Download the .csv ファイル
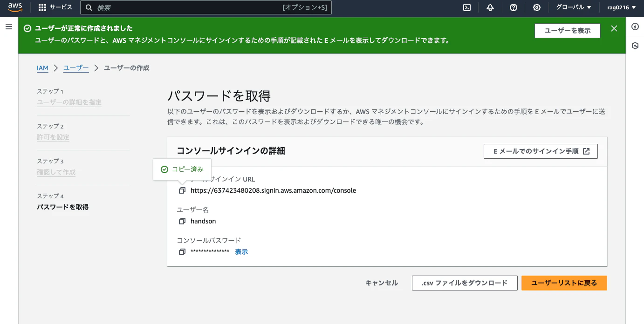This screenshot has height=324, width=644. tap(465, 283)
